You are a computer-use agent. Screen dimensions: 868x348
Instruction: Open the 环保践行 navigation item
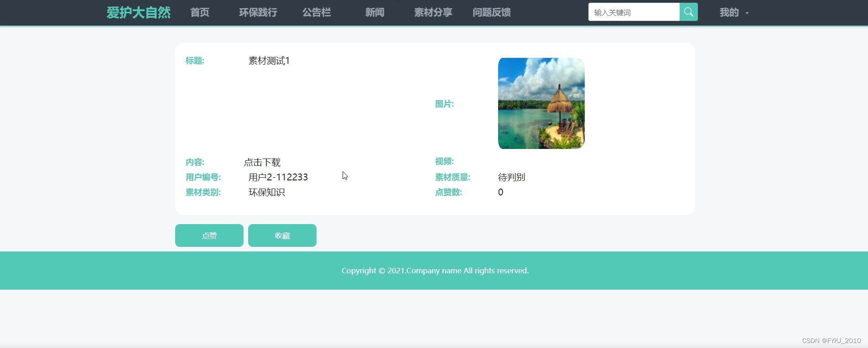click(258, 12)
